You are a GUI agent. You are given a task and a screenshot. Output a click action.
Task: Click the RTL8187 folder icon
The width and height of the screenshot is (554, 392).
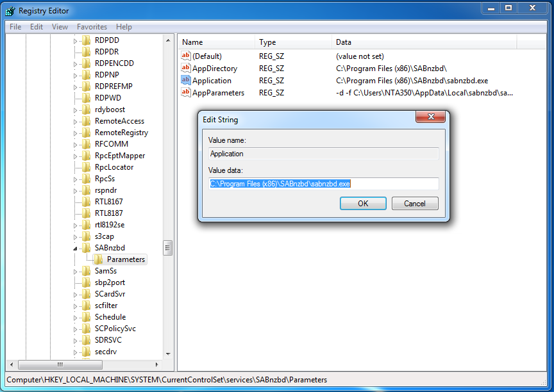coord(86,213)
